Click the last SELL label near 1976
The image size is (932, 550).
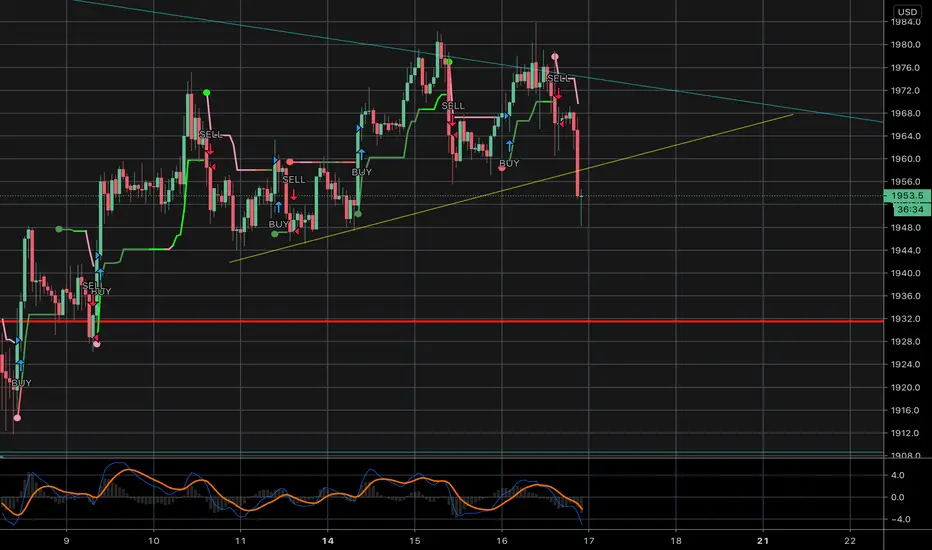[x=558, y=78]
